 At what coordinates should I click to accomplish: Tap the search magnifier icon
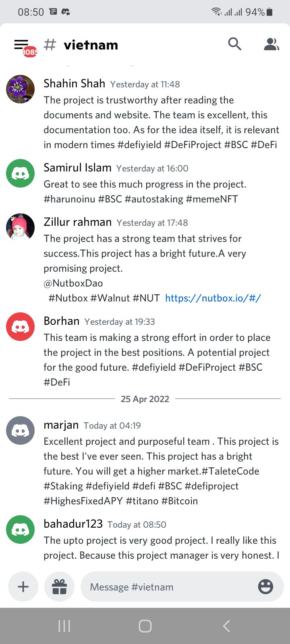[234, 44]
